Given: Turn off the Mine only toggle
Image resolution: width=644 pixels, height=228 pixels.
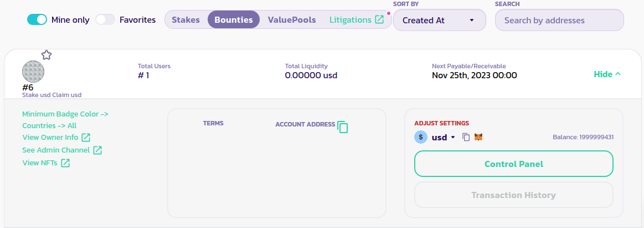Looking at the screenshot, I should coord(37,20).
